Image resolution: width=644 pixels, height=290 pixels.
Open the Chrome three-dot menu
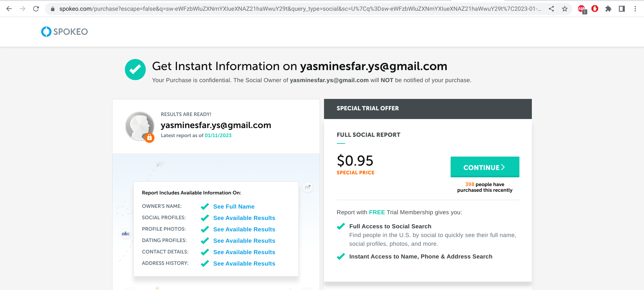point(635,9)
